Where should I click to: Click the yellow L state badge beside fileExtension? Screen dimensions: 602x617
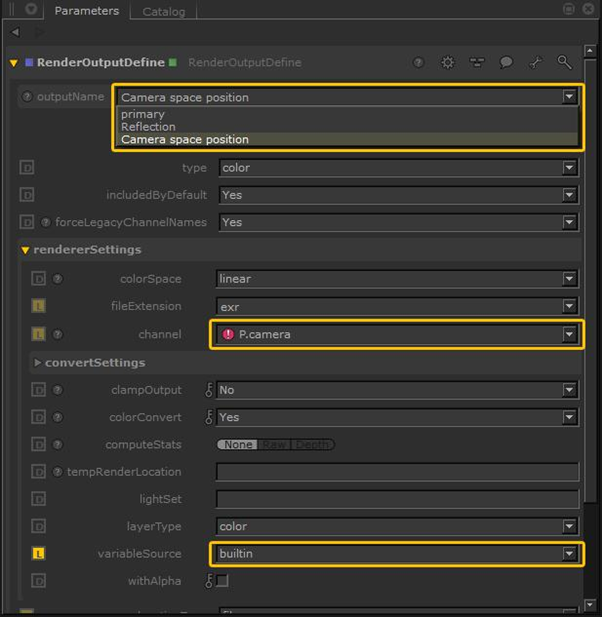click(39, 306)
